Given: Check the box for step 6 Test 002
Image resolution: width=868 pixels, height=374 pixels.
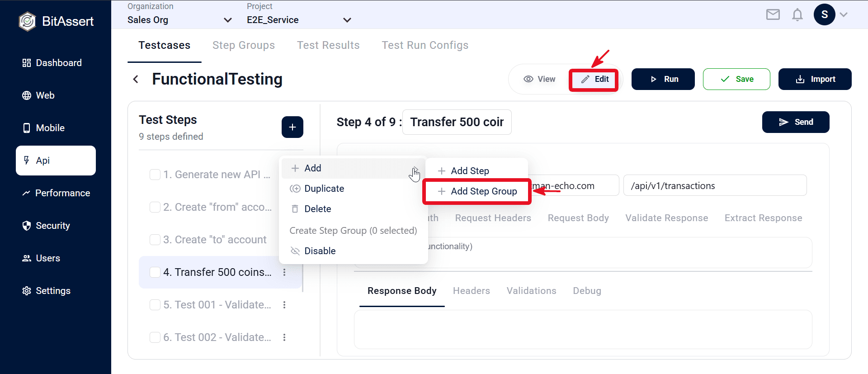Looking at the screenshot, I should pos(155,337).
